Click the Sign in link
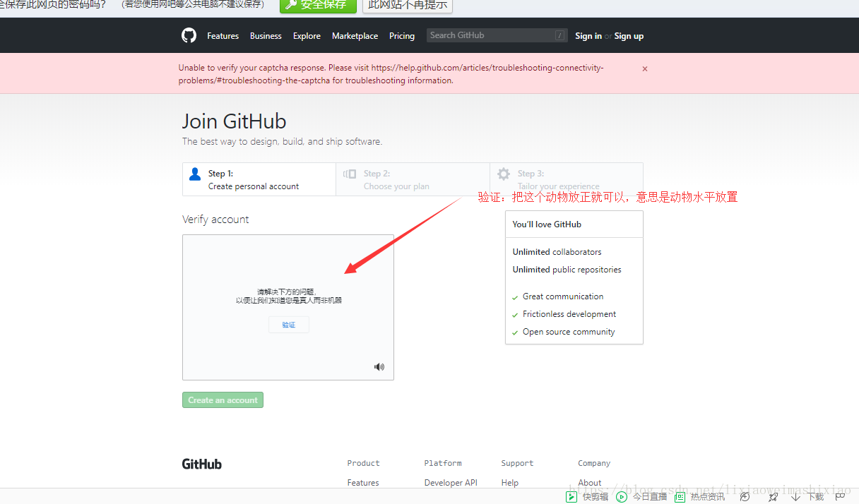The width and height of the screenshot is (859, 504). pos(588,36)
